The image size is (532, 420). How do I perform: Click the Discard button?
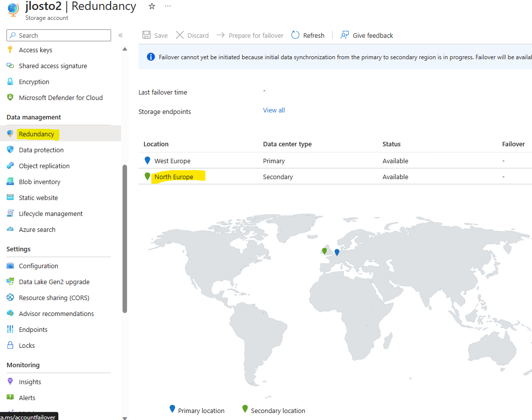(192, 35)
